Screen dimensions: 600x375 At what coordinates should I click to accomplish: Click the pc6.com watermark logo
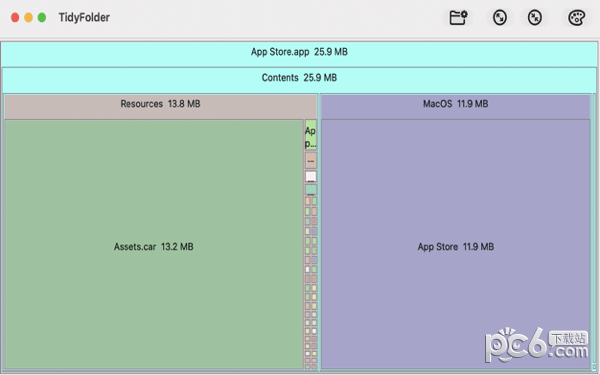click(536, 345)
